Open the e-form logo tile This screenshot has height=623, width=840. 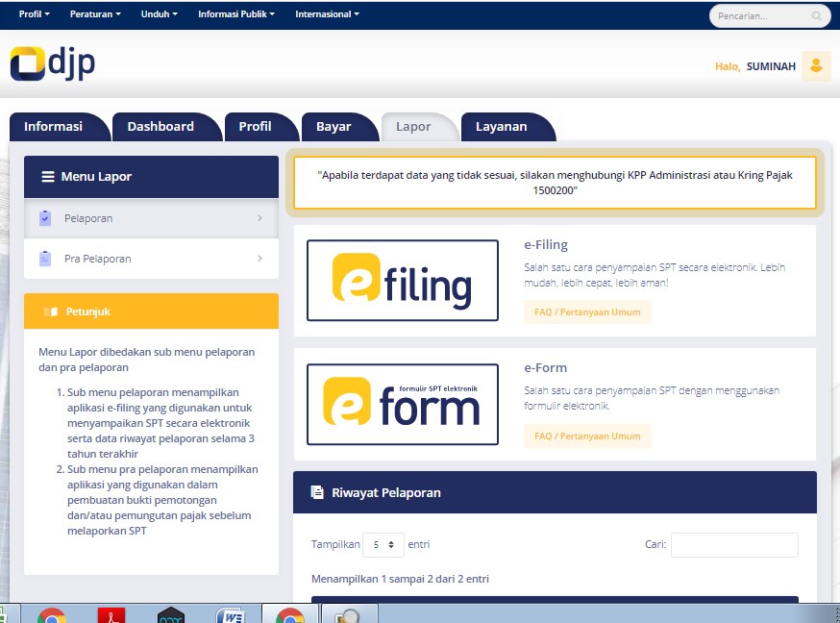[403, 405]
